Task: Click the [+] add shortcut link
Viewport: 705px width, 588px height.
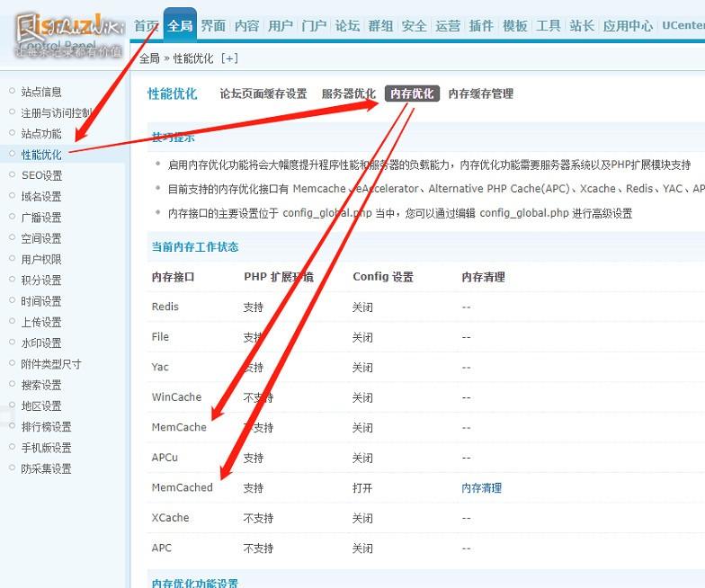Action: click(229, 58)
